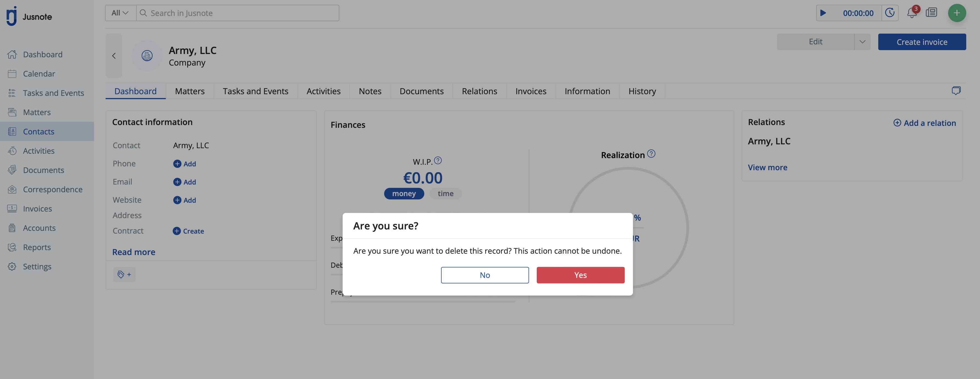Switch W.I.P. view to money
980x379 pixels.
(x=404, y=194)
